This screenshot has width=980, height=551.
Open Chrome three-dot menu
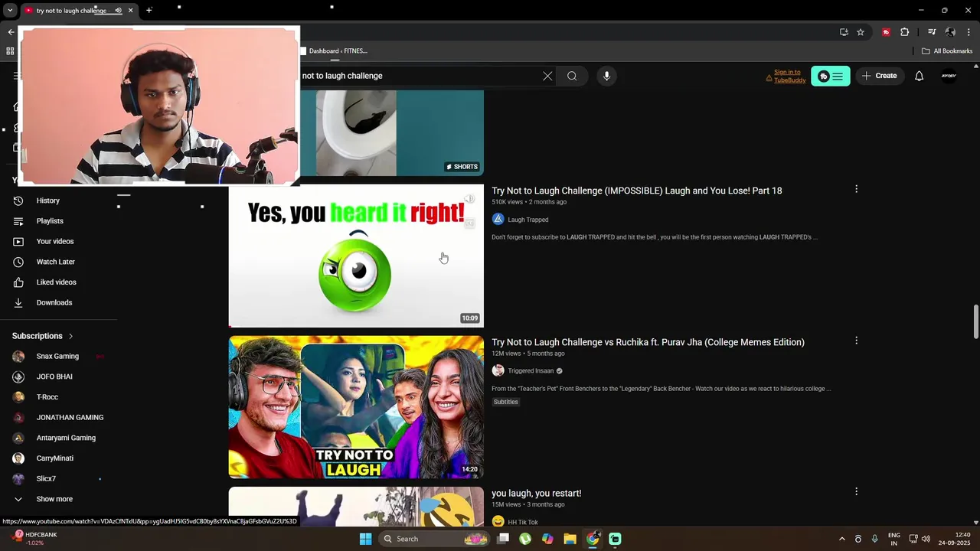[x=969, y=32]
